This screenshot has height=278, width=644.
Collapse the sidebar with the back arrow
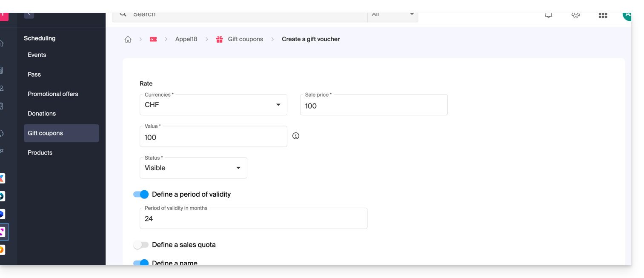[29, 14]
